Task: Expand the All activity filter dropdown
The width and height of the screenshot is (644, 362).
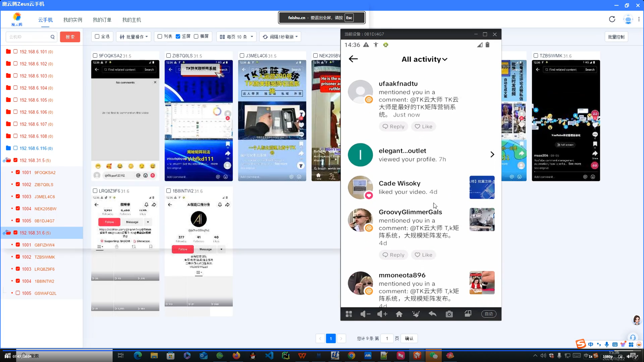Action: [424, 59]
